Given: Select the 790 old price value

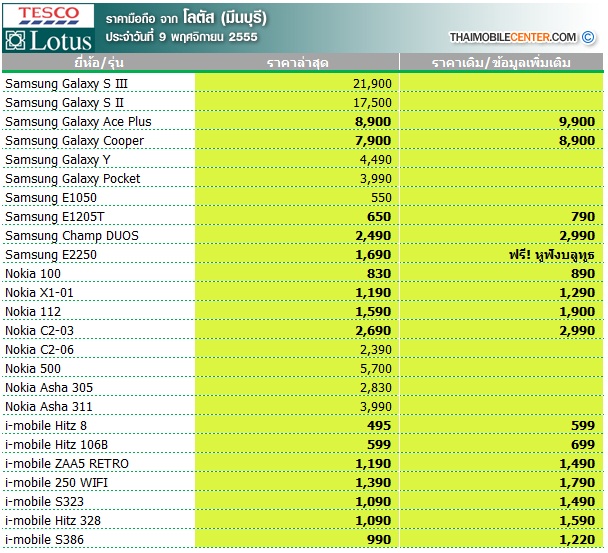Looking at the screenshot, I should 583,217.
